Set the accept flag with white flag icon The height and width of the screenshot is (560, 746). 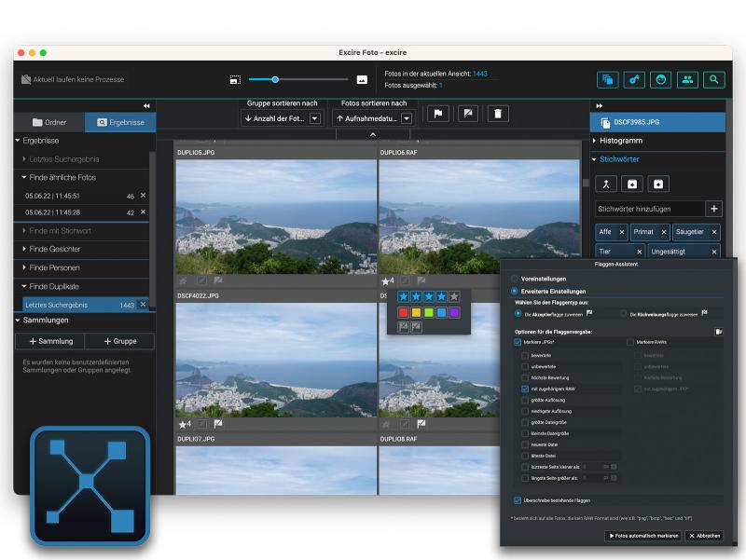[x=436, y=113]
